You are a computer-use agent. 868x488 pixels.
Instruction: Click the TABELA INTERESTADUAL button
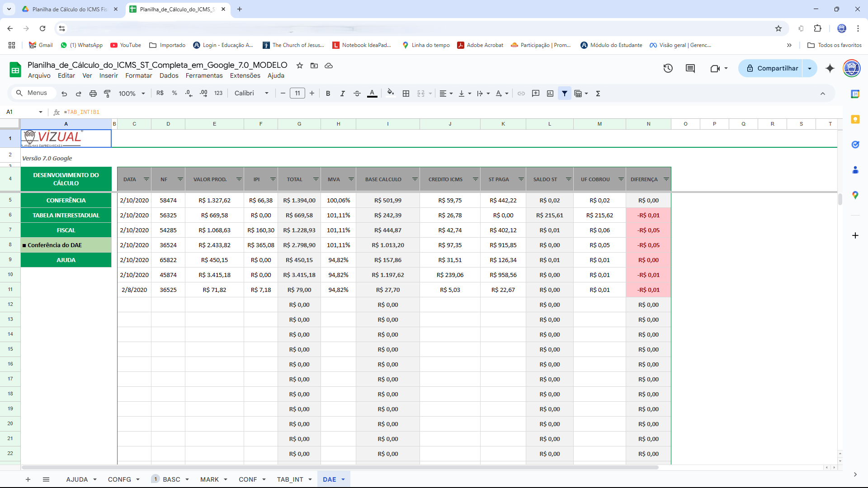coord(66,215)
